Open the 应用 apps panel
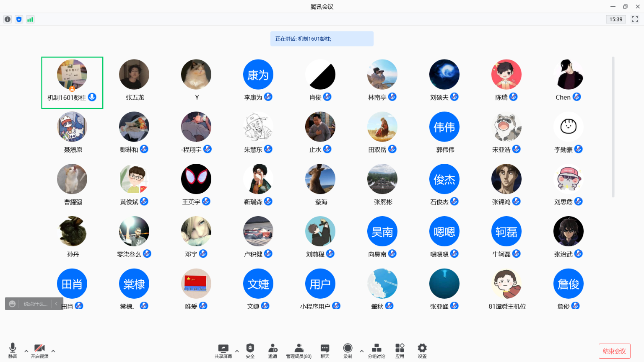The image size is (644, 362). [400, 351]
